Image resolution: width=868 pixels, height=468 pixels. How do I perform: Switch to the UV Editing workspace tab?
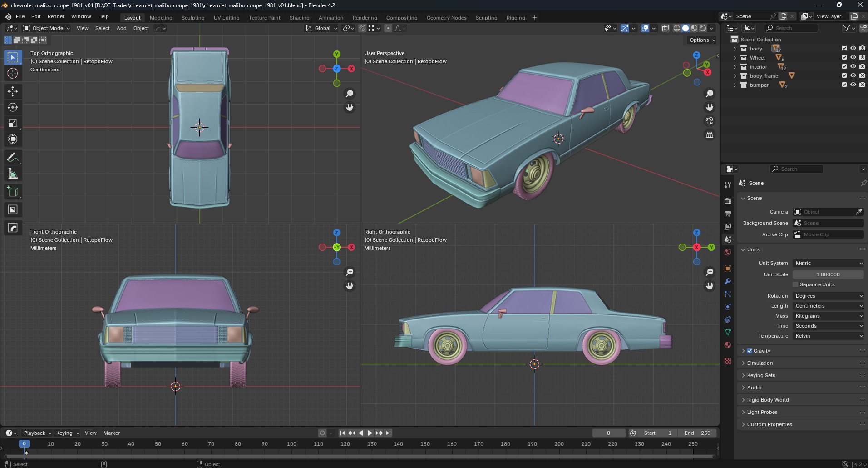[226, 18]
